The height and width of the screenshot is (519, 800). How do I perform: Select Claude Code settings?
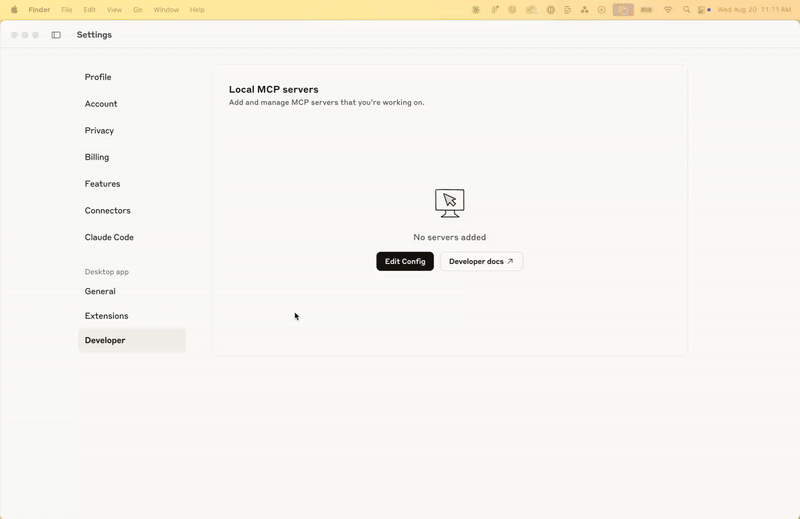(132, 237)
